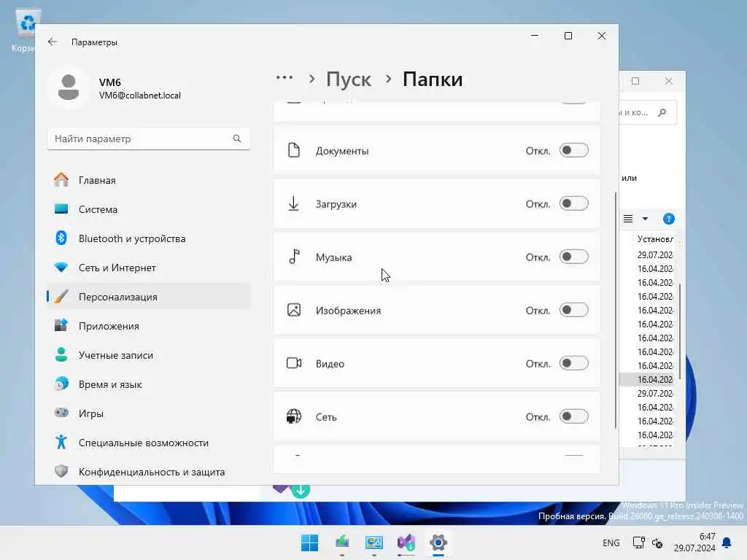The height and width of the screenshot is (560, 747).
Task: Click the Bluetooth icon in sidebar
Action: tap(61, 238)
